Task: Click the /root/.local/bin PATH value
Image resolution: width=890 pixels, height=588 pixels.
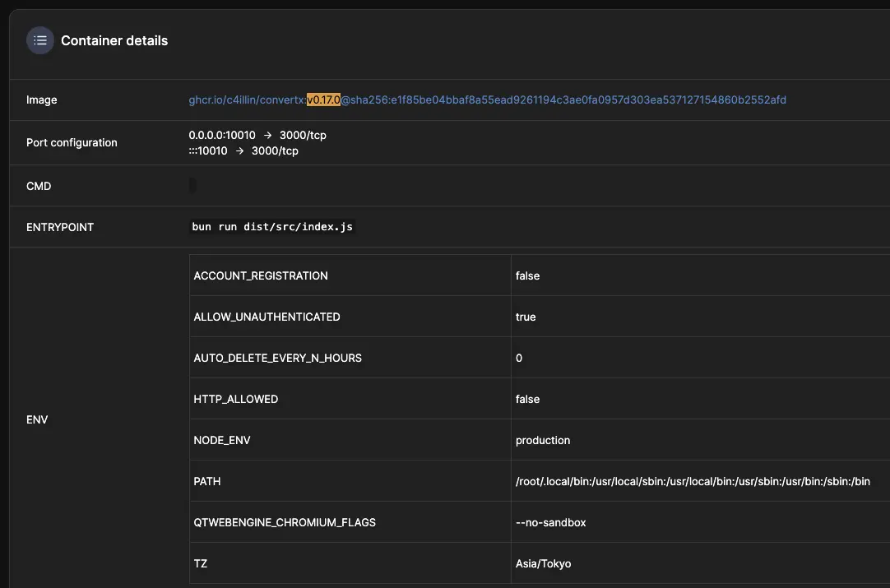Action: click(693, 481)
